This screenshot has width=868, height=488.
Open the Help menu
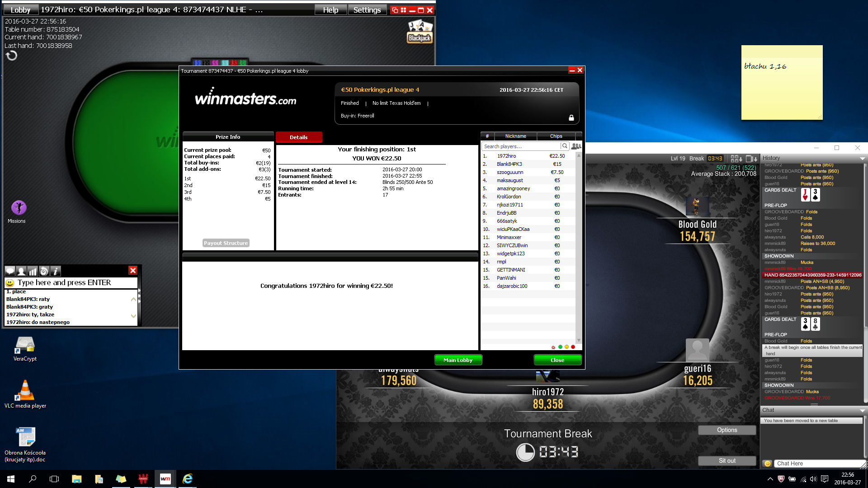[x=330, y=10]
